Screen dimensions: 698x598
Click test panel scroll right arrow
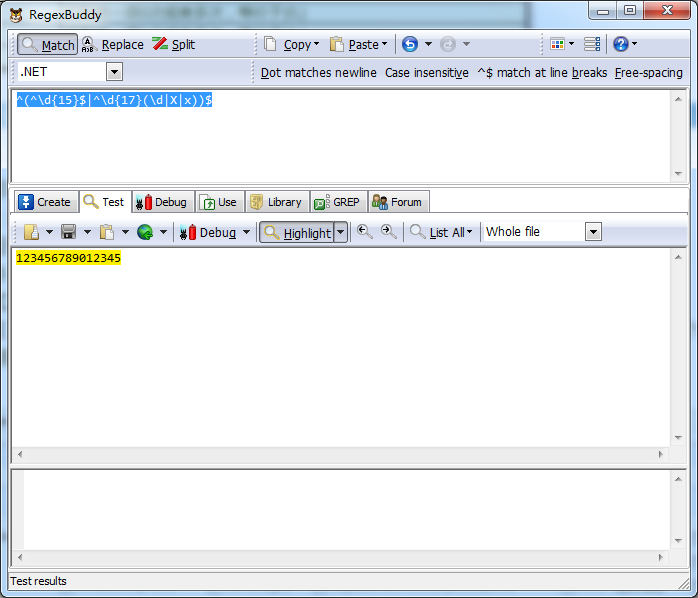click(661, 455)
